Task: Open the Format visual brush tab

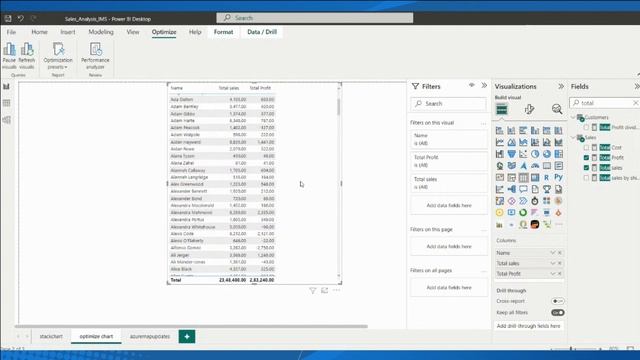Action: pyautogui.click(x=529, y=109)
